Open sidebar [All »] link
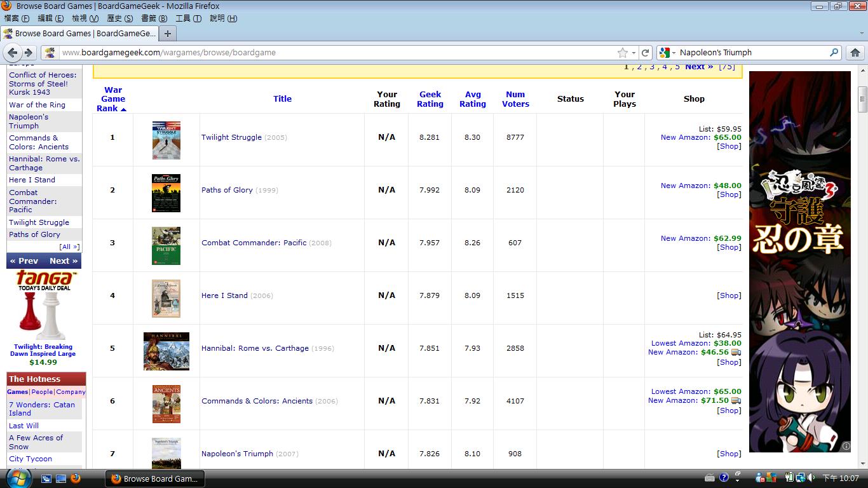 [69, 247]
